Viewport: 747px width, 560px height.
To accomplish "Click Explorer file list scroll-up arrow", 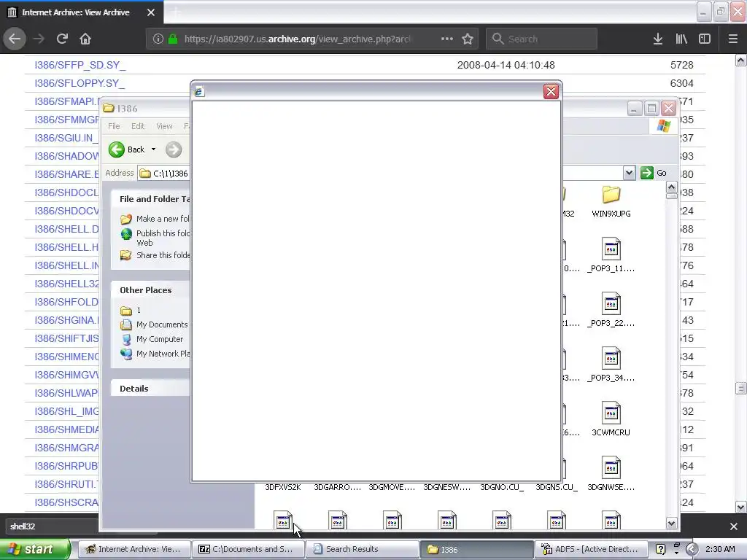I will [x=671, y=187].
